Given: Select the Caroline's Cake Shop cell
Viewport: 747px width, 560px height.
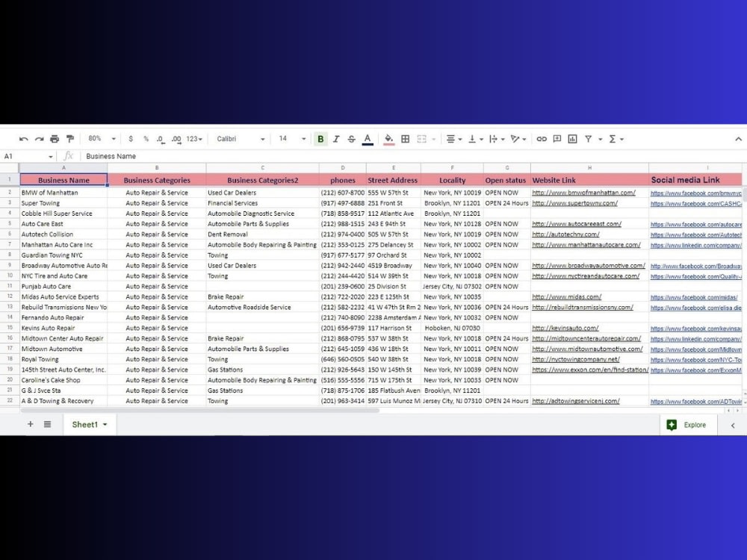Looking at the screenshot, I should tap(63, 380).
